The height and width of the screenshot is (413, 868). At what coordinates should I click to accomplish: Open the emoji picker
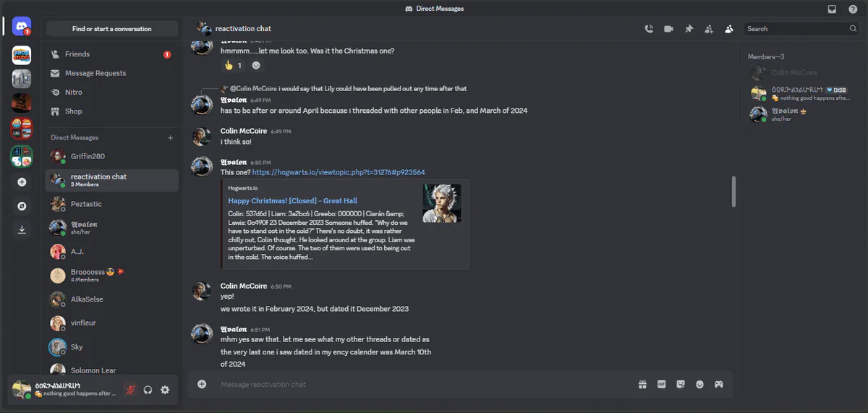click(699, 384)
